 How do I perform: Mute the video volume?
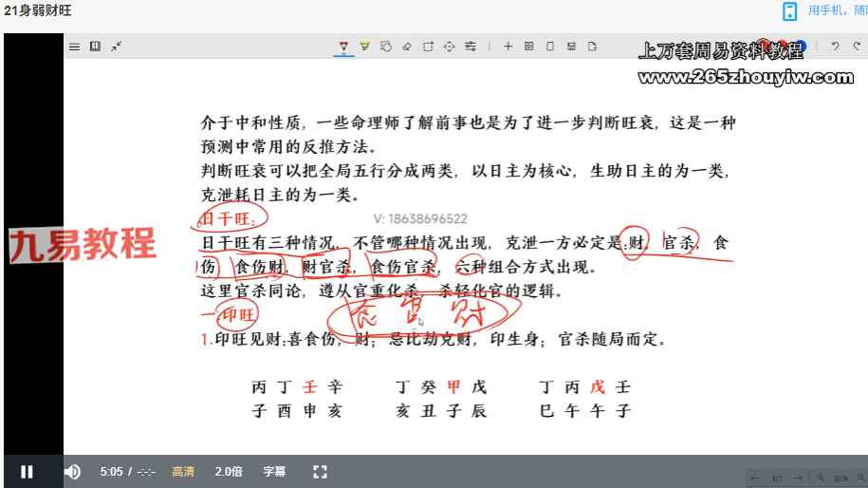(x=72, y=471)
